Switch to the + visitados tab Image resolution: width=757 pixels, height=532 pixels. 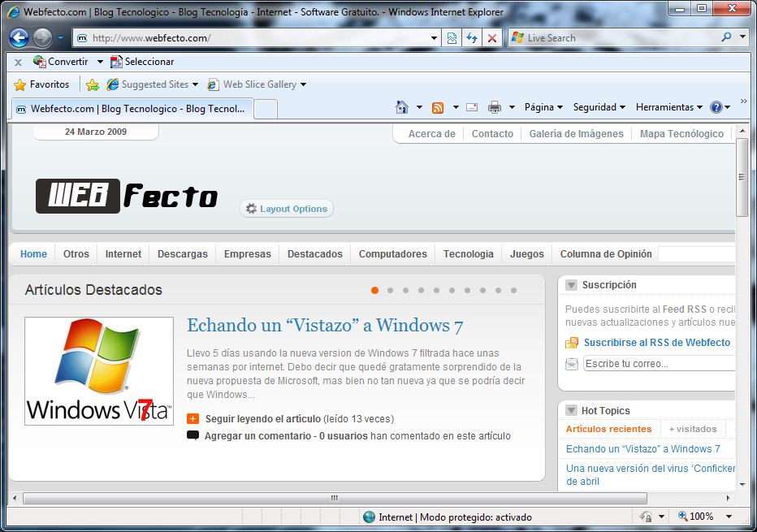point(693,429)
